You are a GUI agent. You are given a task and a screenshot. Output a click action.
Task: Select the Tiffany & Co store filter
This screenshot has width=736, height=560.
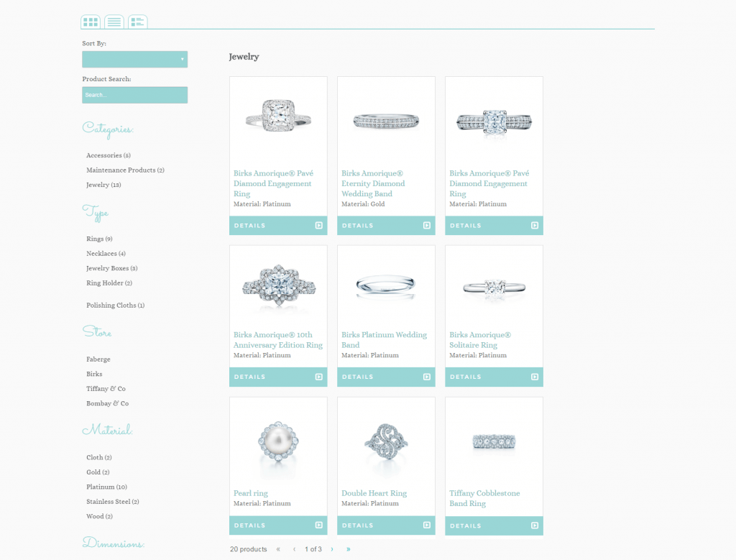click(x=106, y=389)
